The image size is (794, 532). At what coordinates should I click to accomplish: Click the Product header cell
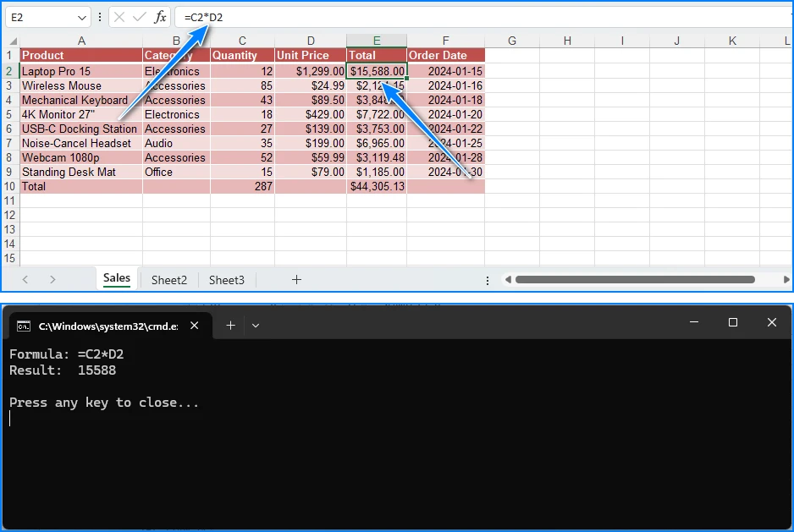tap(81, 55)
